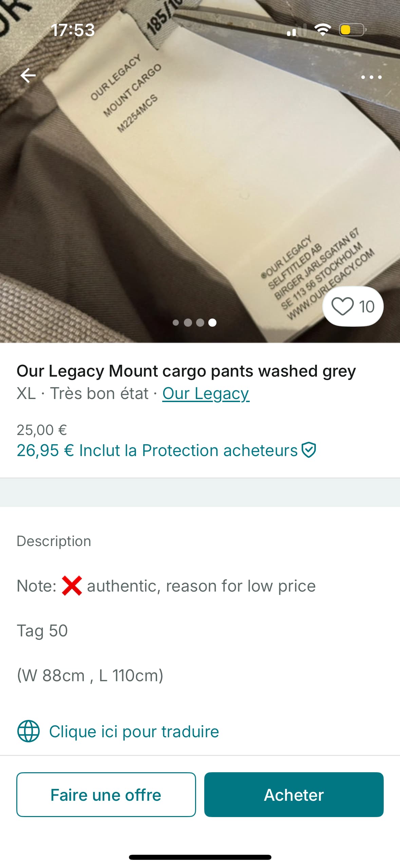Tap the buyer protection shield icon
This screenshot has width=400, height=868.
pos(309,450)
